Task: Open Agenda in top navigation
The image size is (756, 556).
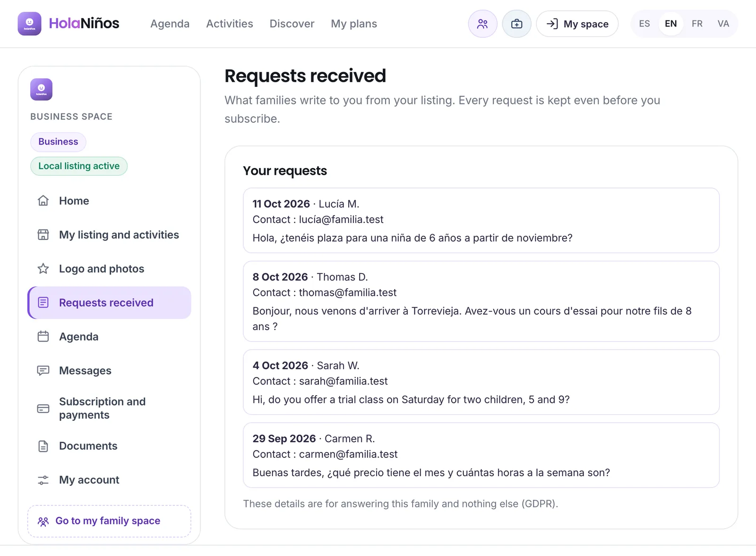Action: (x=170, y=24)
